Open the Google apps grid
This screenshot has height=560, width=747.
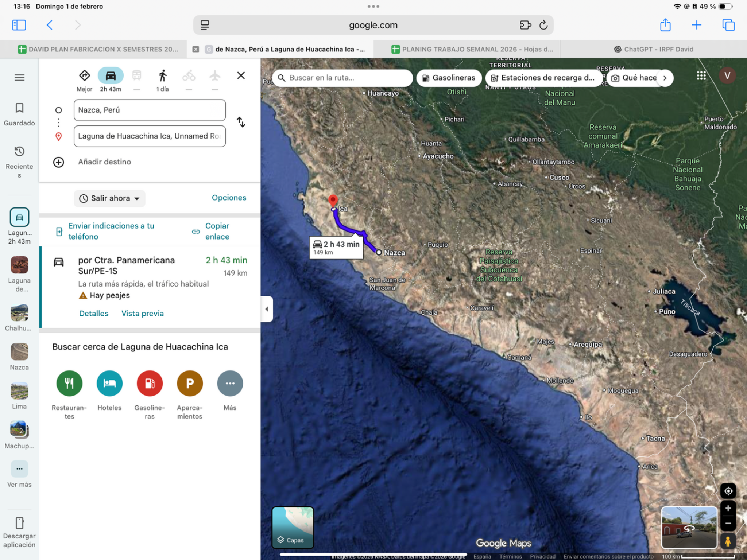(x=701, y=75)
